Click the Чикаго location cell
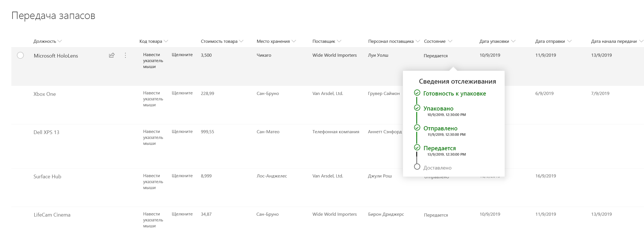The width and height of the screenshot is (644, 235). [x=264, y=55]
